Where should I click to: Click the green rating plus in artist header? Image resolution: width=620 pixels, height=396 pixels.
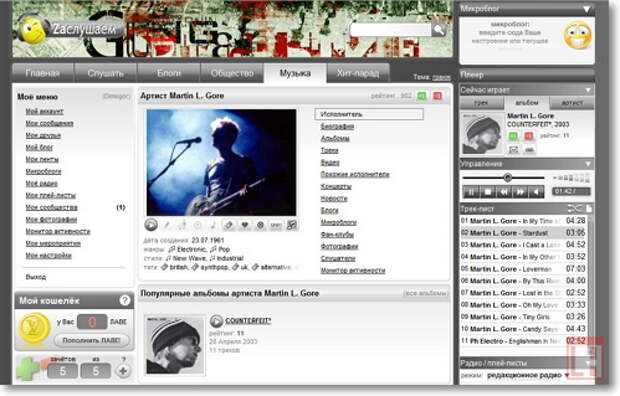[x=422, y=96]
